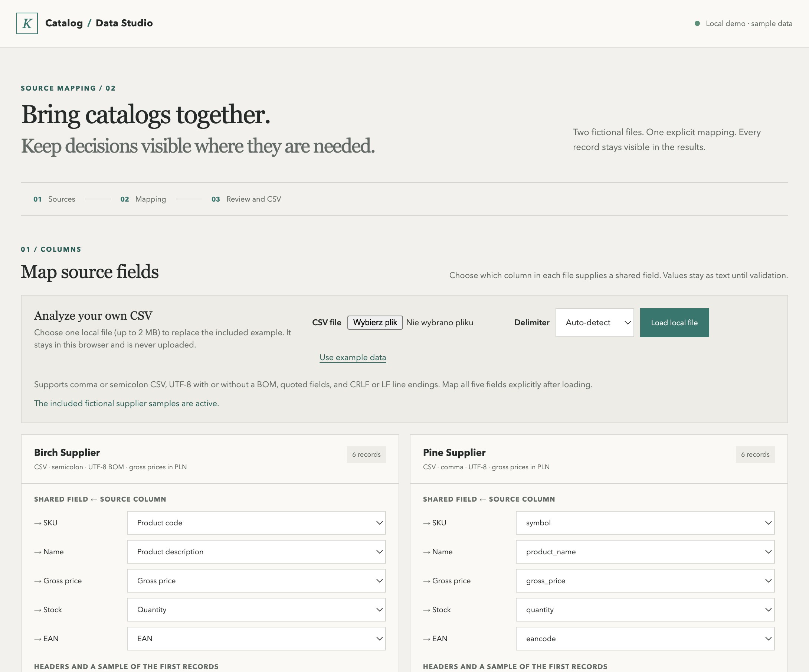Click the Birch Supplier 6 records badge
Image resolution: width=809 pixels, height=672 pixels.
tap(366, 454)
